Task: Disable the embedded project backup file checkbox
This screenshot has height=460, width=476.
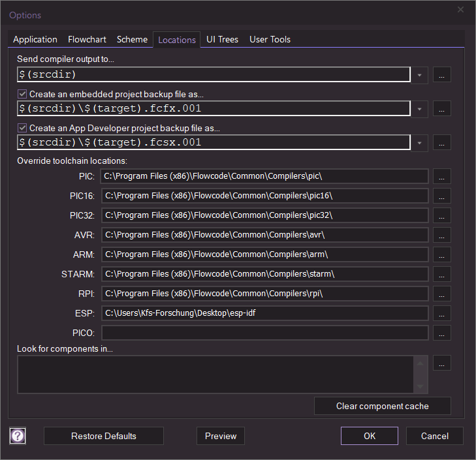Action: pyautogui.click(x=23, y=94)
